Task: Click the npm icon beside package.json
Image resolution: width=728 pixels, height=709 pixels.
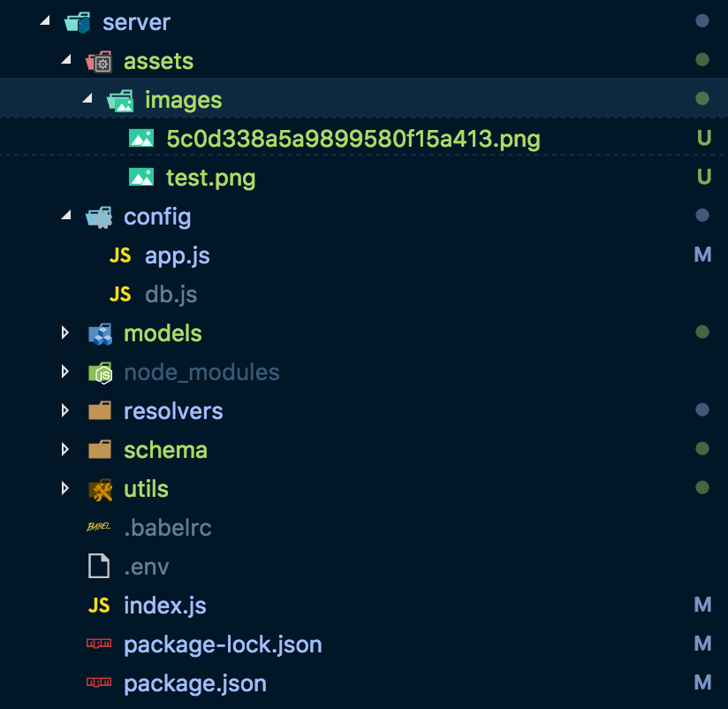Action: 99,683
